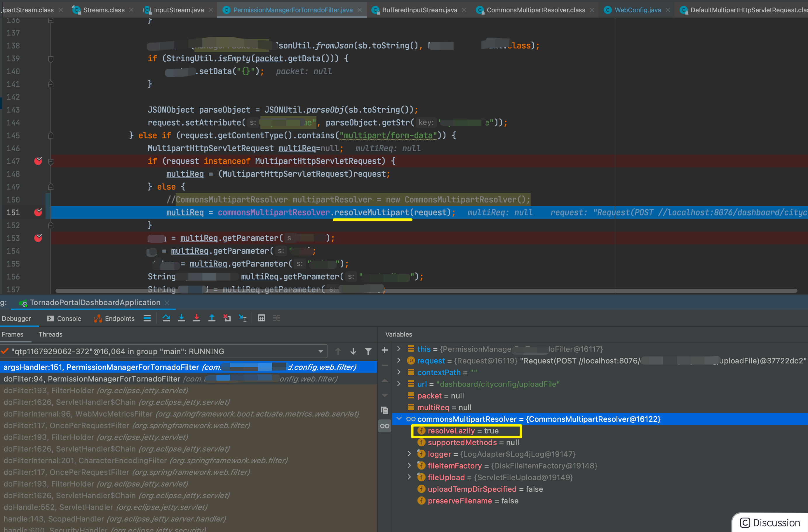Click Step Over debugger icon
The width and height of the screenshot is (808, 532).
(166, 318)
